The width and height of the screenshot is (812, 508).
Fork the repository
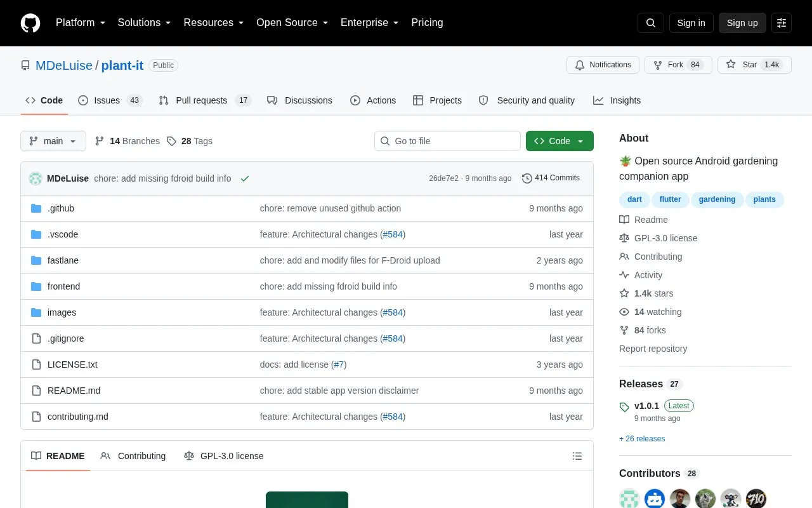click(x=678, y=65)
